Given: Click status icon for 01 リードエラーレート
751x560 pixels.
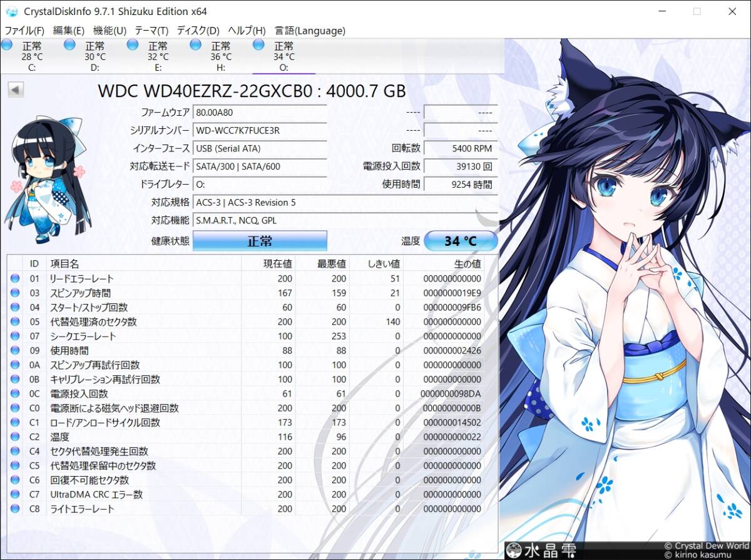Looking at the screenshot, I should coord(15,278).
